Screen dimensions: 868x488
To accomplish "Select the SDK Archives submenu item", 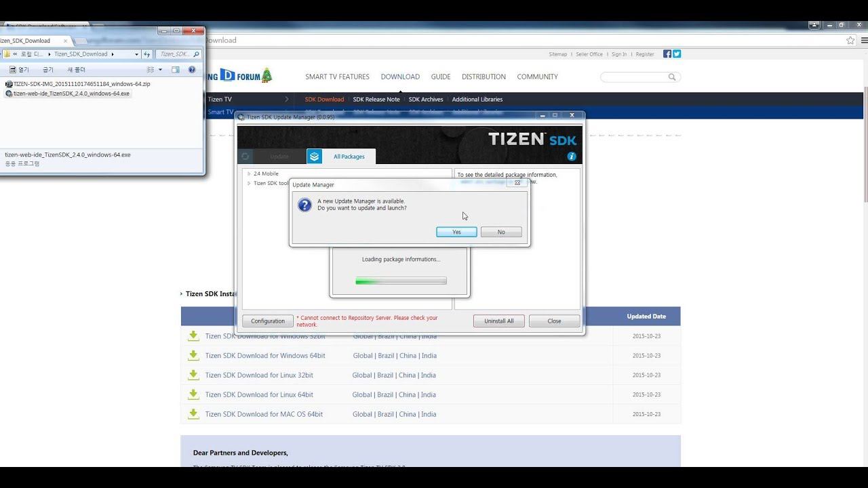I will pyautogui.click(x=426, y=100).
